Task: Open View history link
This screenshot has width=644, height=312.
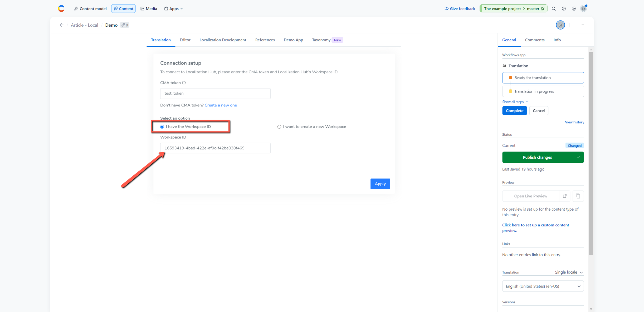Action: [575, 122]
